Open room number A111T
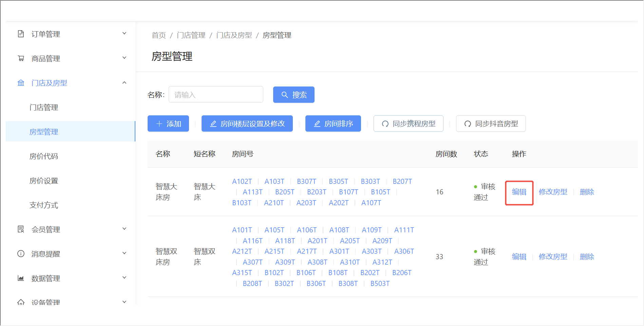 [x=404, y=230]
